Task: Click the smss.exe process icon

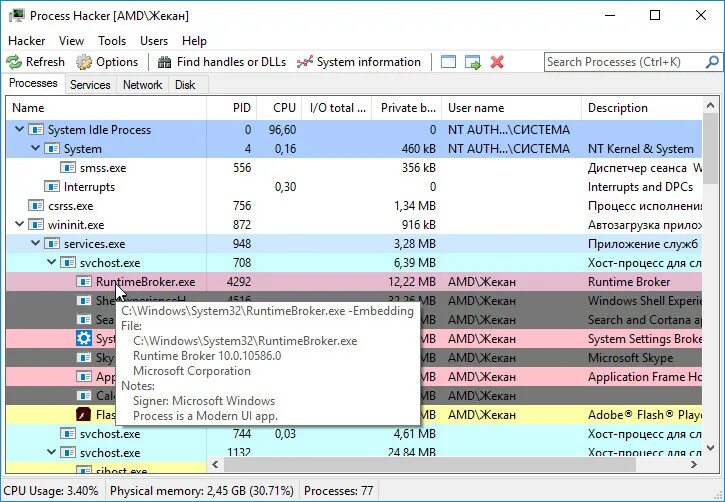Action: [68, 167]
